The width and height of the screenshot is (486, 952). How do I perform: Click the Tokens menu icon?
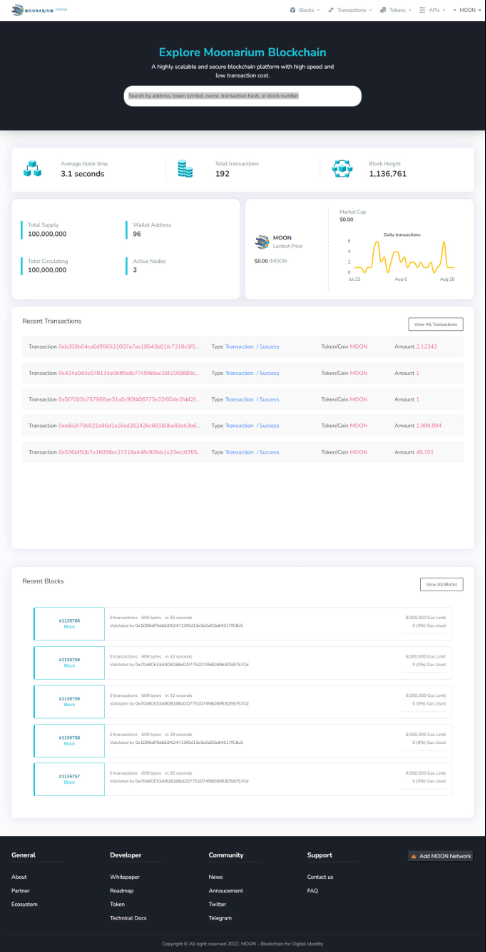click(x=383, y=10)
